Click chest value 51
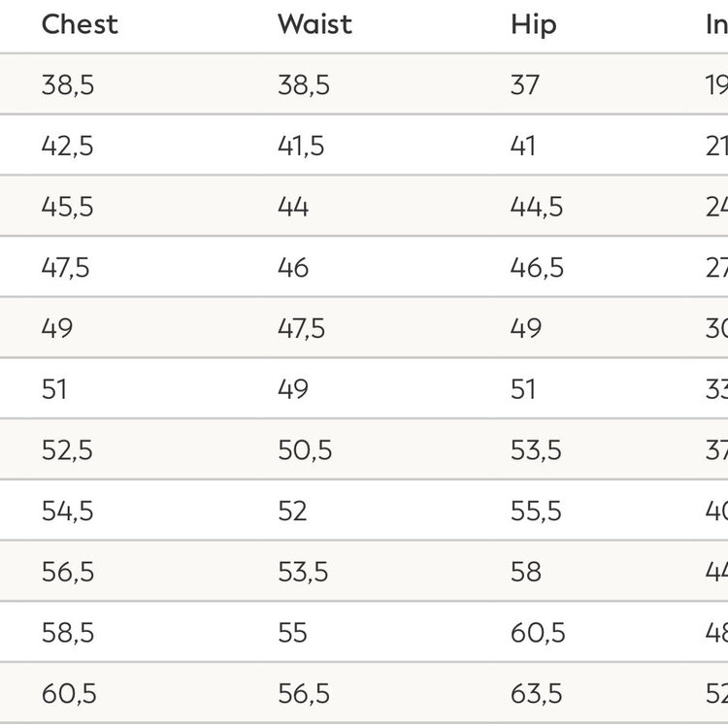Image resolution: width=728 pixels, height=728 pixels. [54, 389]
